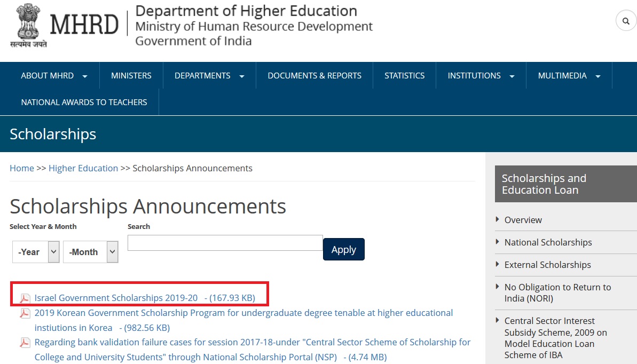Click the search magnifier icon

pos(626,21)
